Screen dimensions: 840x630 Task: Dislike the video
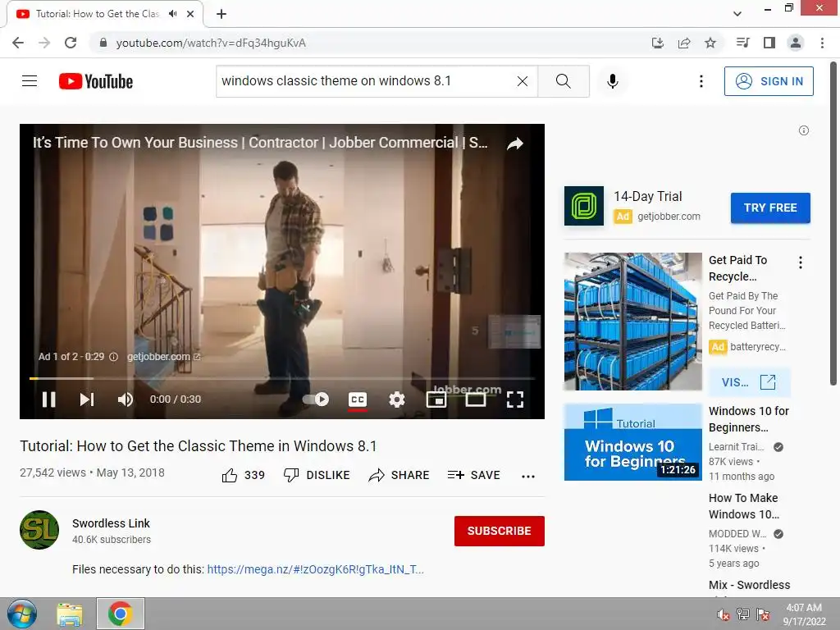click(x=317, y=475)
